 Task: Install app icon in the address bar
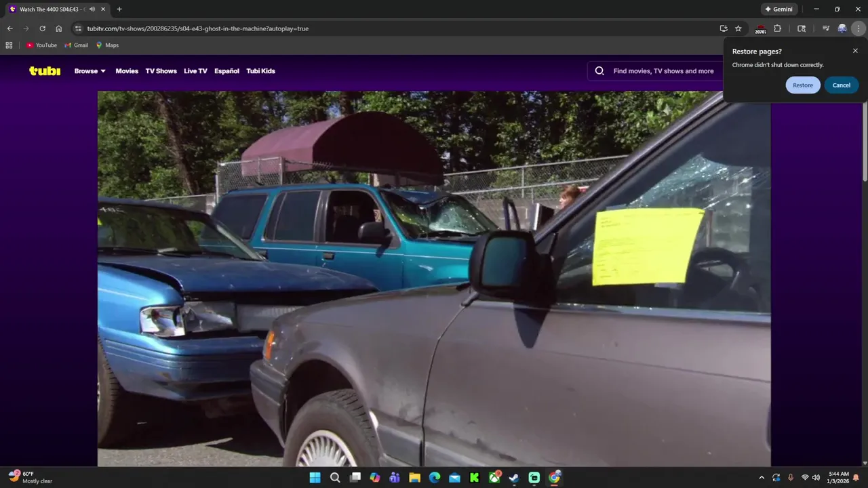pyautogui.click(x=724, y=28)
